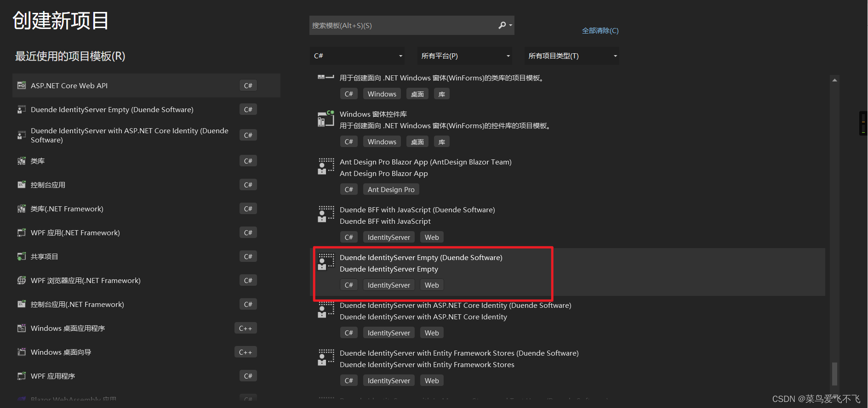Screen dimensions: 868x408
Task: Click the ASP.NET Core Web API template icon
Action: coord(21,85)
